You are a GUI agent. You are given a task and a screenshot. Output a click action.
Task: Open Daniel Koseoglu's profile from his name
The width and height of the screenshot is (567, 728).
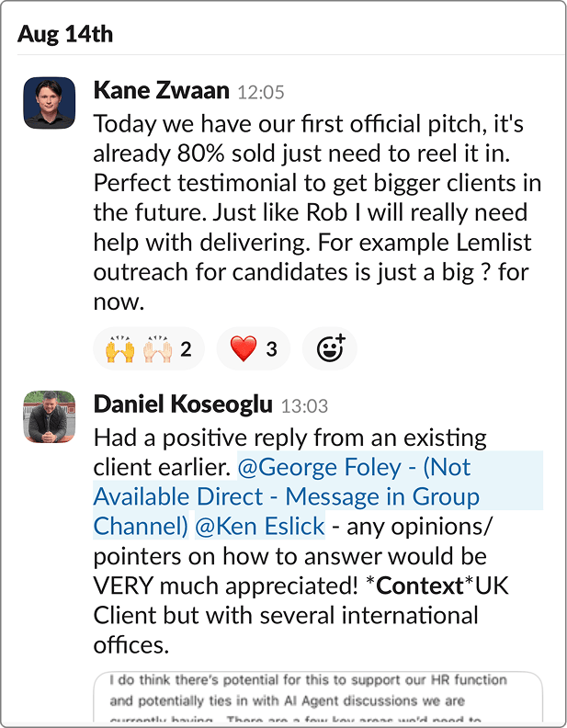(x=182, y=404)
